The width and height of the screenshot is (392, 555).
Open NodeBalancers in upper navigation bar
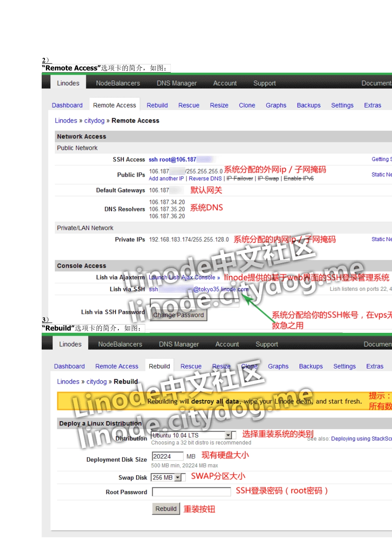pos(118,83)
